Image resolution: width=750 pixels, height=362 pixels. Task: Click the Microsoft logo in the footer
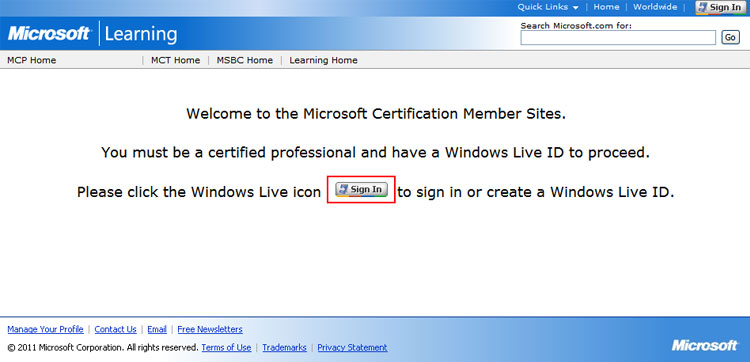click(705, 345)
